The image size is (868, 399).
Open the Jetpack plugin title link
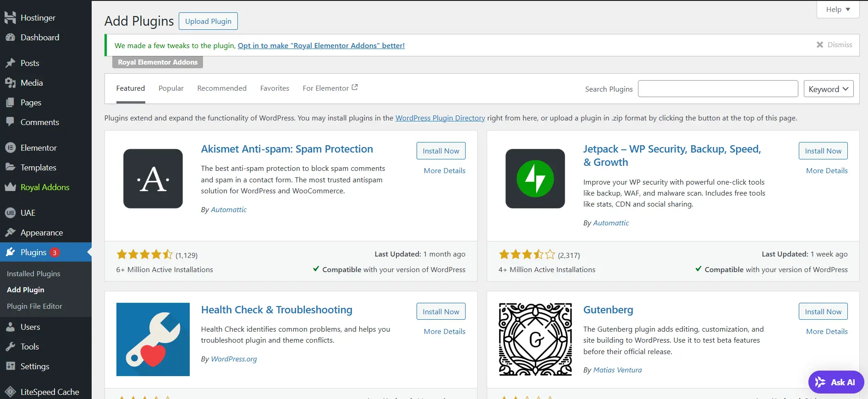pos(672,155)
